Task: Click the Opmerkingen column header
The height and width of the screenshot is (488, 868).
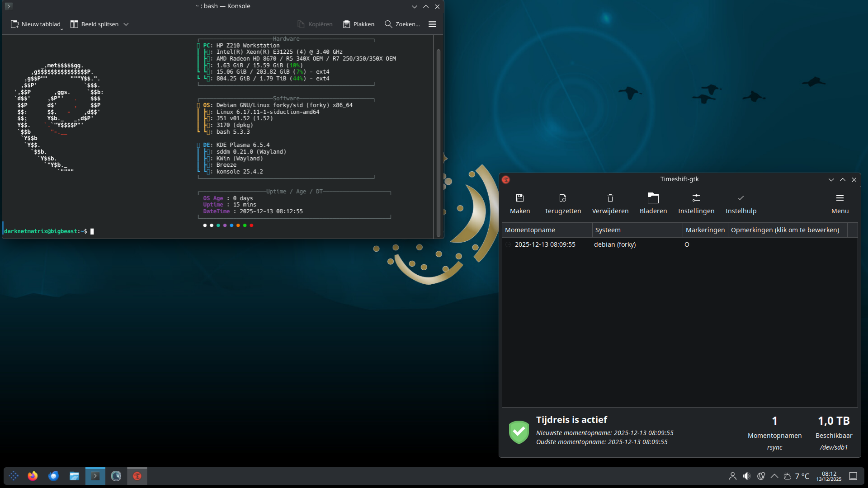Action: coord(788,230)
